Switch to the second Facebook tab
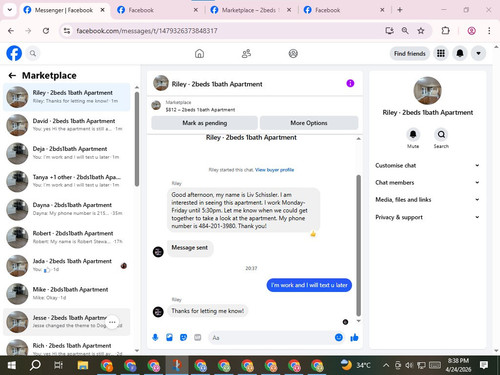 pos(158,10)
